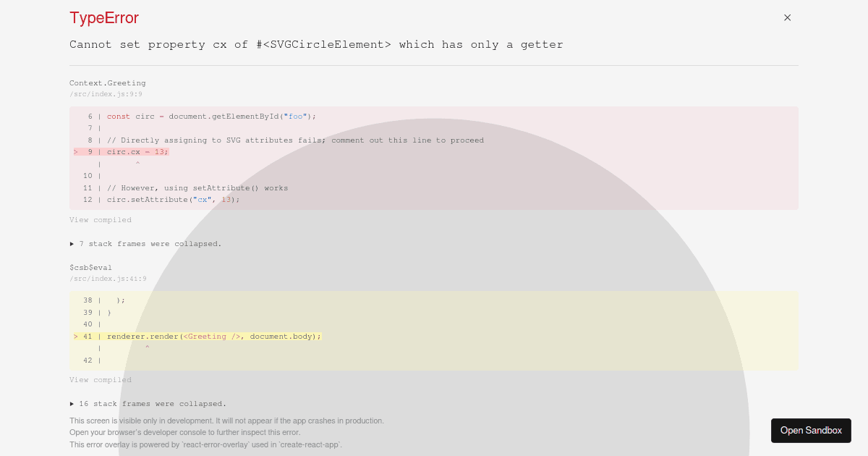This screenshot has height=456, width=868.
Task: Click comment 'However, using setAttribute() works'
Action: 197,188
